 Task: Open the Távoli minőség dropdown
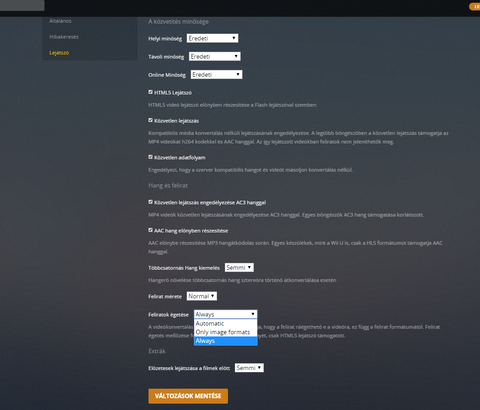tap(214, 56)
